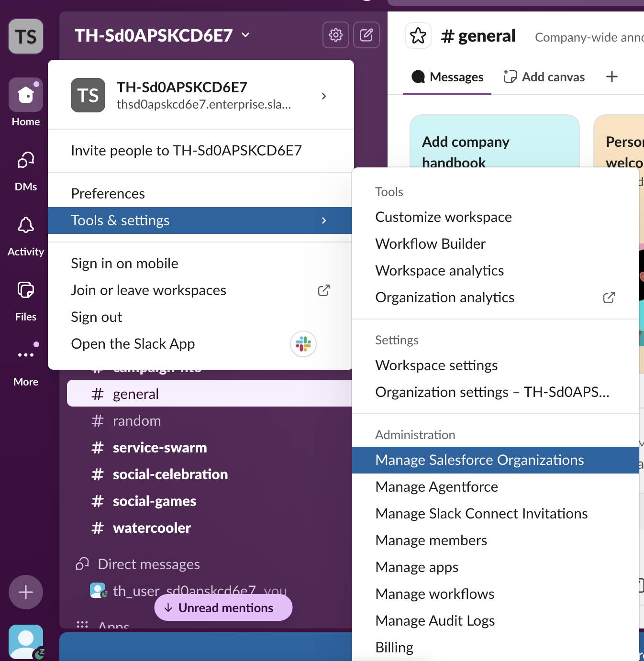The image size is (644, 661).
Task: Open Preferences menu item
Action: 201,194
